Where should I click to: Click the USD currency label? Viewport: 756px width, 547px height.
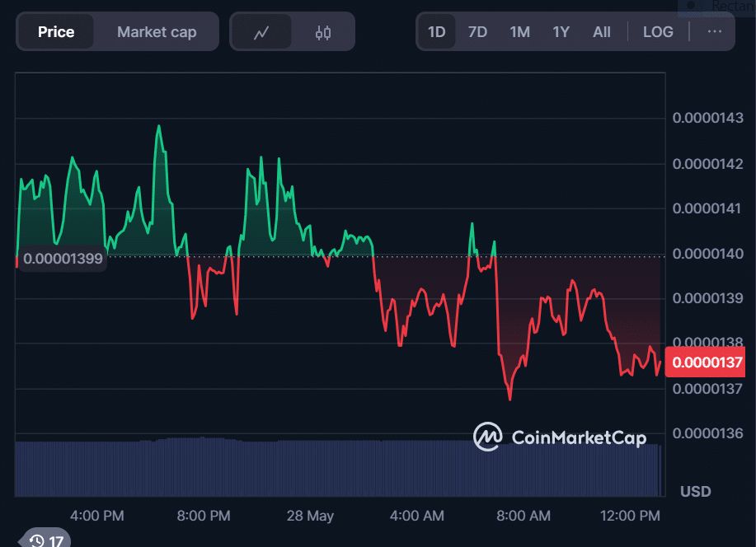point(696,492)
